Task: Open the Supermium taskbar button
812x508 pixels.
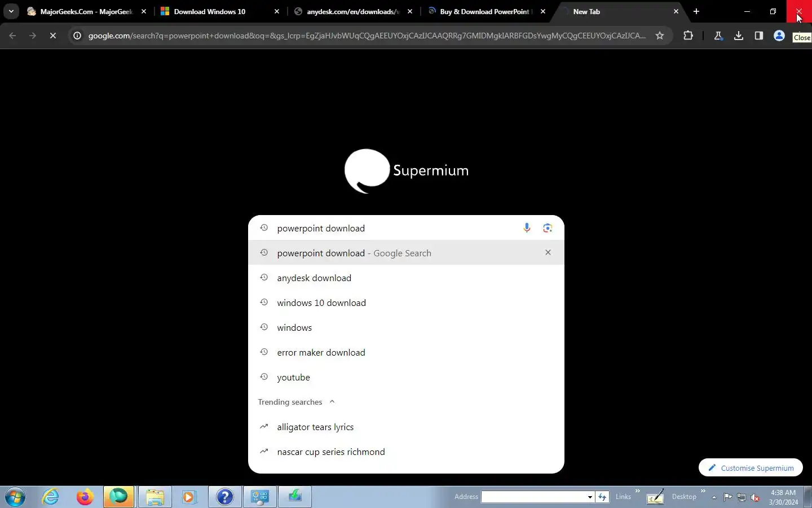Action: click(x=119, y=497)
